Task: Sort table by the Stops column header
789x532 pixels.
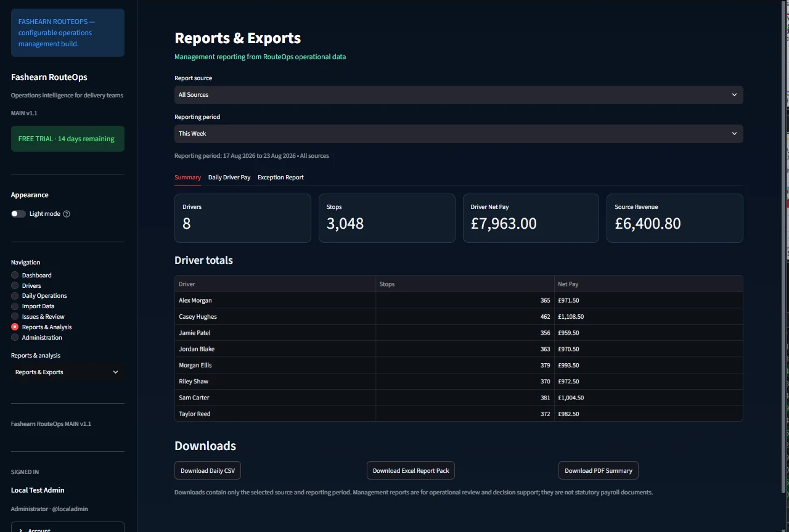Action: 465,284
